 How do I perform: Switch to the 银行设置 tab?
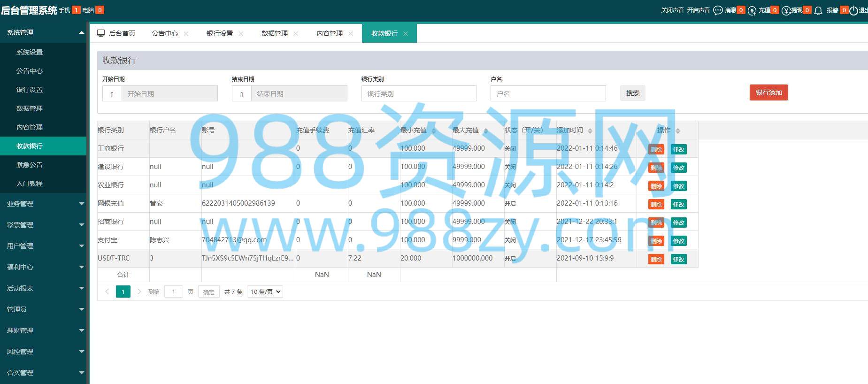point(220,33)
